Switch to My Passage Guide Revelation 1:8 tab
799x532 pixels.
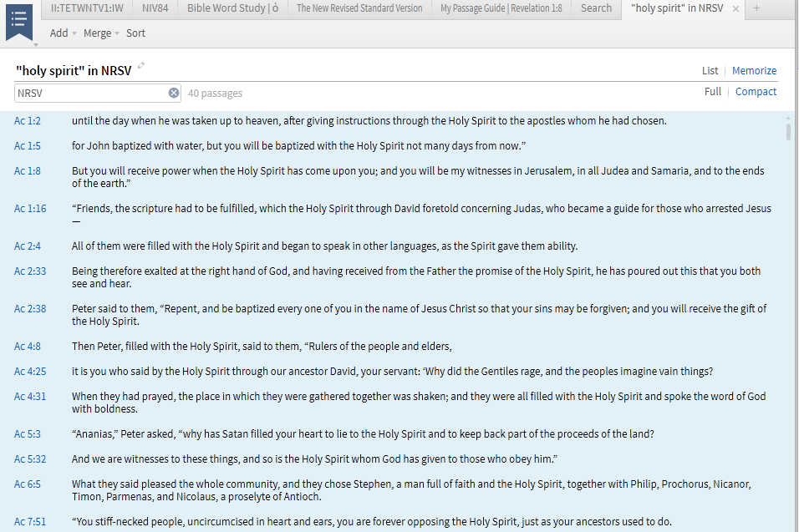click(x=501, y=8)
